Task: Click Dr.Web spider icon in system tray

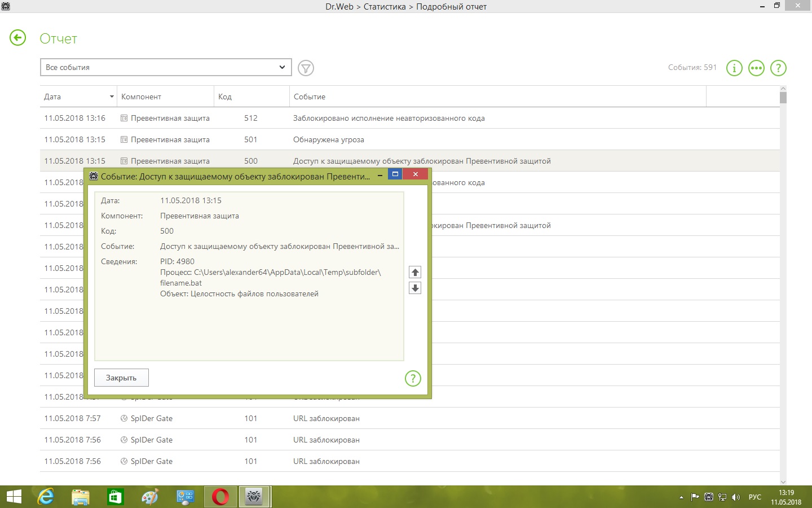Action: pyautogui.click(x=709, y=497)
